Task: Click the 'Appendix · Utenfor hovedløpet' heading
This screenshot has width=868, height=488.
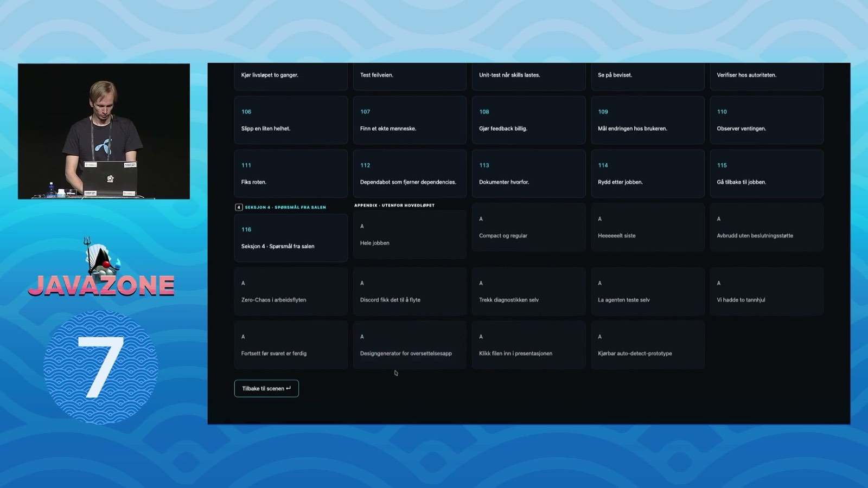Action: point(394,206)
